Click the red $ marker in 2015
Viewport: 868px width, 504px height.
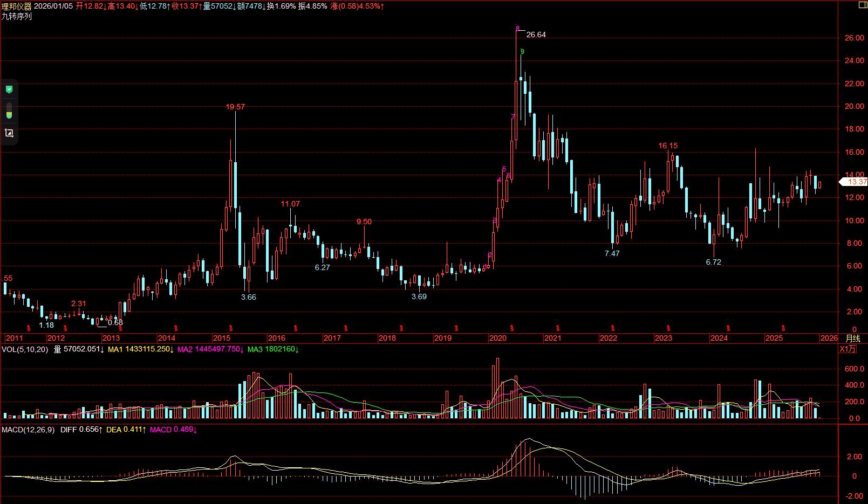pyautogui.click(x=231, y=328)
